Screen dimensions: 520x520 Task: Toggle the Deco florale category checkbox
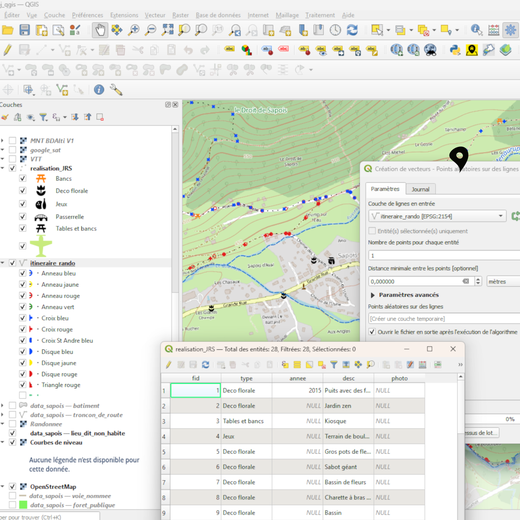pyautogui.click(x=22, y=191)
